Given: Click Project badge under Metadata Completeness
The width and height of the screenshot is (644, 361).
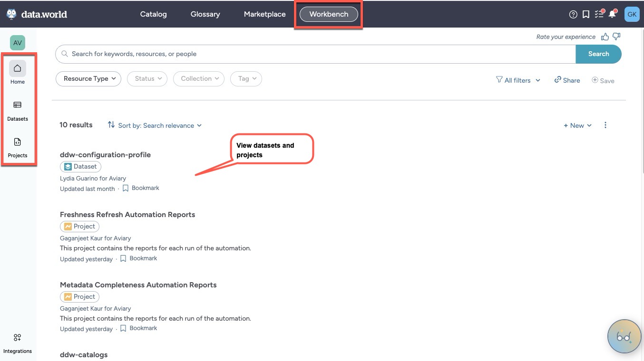Looking at the screenshot, I should coord(79,297).
